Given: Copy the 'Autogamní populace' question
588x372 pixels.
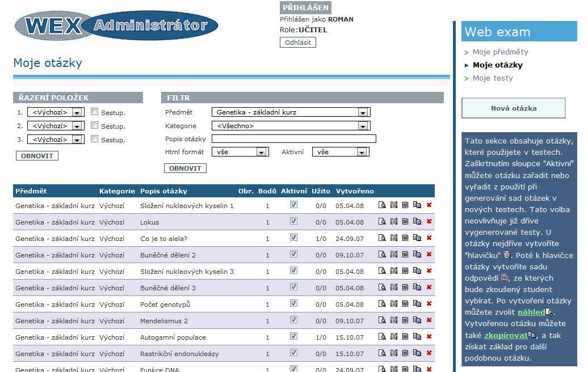Looking at the screenshot, I should (417, 337).
